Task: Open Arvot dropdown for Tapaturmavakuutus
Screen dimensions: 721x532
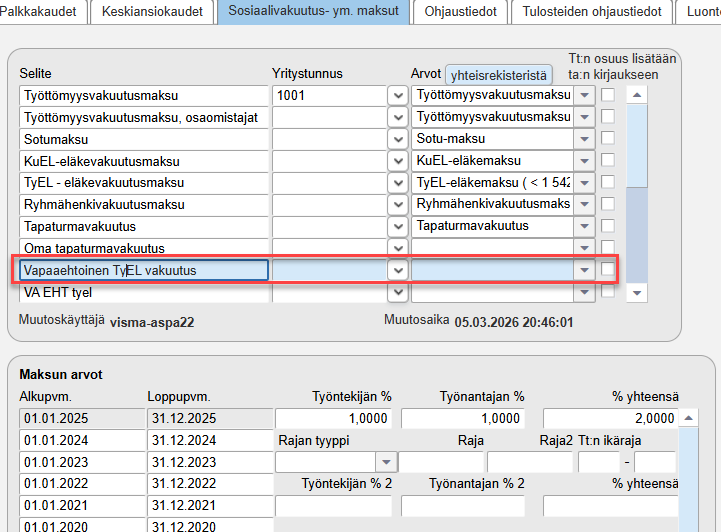Action: click(584, 226)
